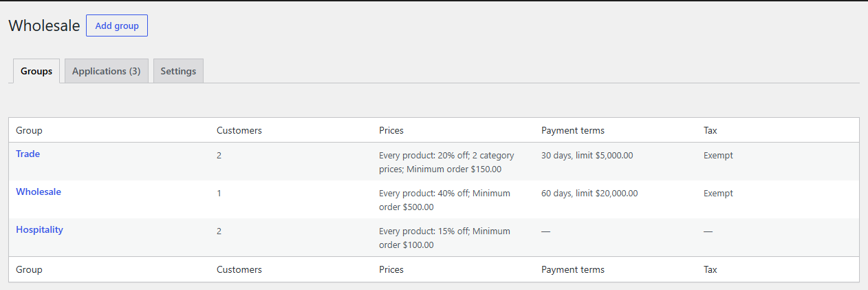Click the Tax label in table footer
The image size is (868, 290).
click(x=710, y=269)
